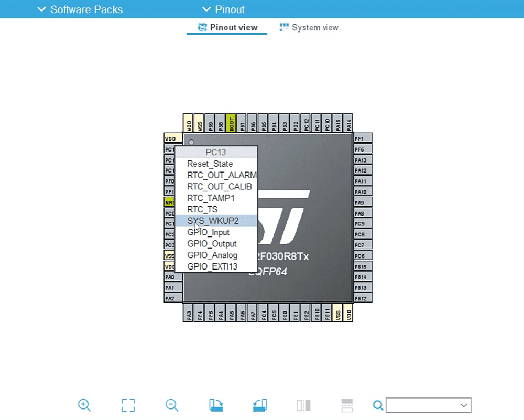524x420 pixels.
Task: Select pin PA7 on the chip
Action: point(253,313)
